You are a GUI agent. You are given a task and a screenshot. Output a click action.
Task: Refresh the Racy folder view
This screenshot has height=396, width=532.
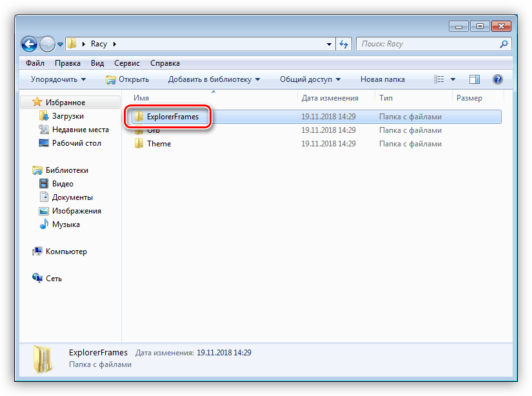[x=344, y=44]
